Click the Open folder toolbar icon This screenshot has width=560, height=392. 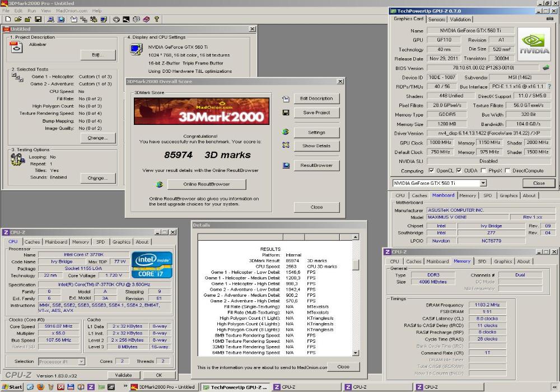click(x=18, y=19)
